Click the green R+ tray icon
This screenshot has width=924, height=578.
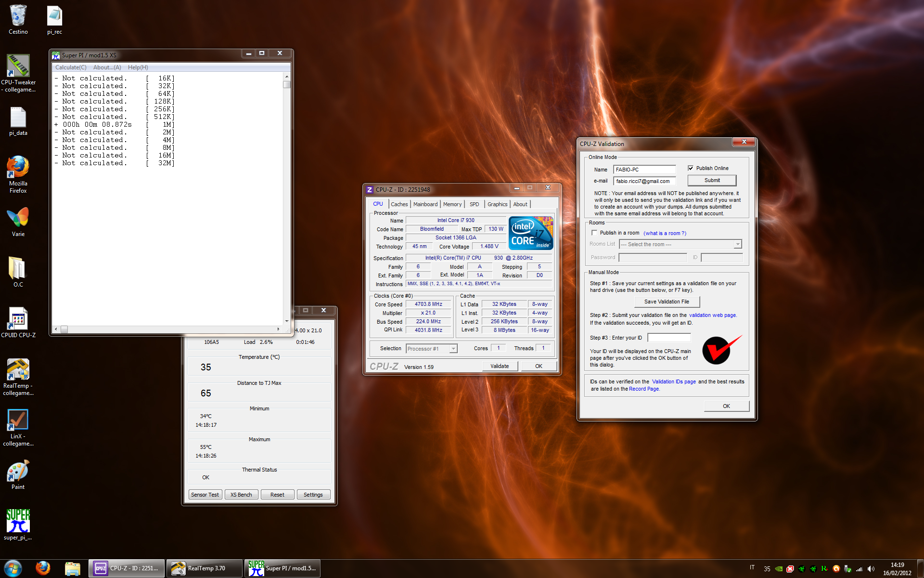point(824,569)
